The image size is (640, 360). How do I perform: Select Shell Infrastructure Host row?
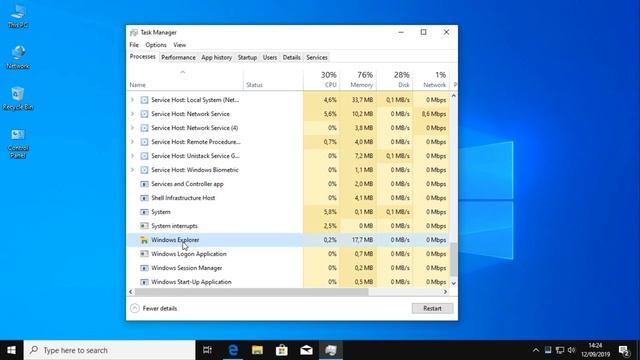tap(289, 198)
